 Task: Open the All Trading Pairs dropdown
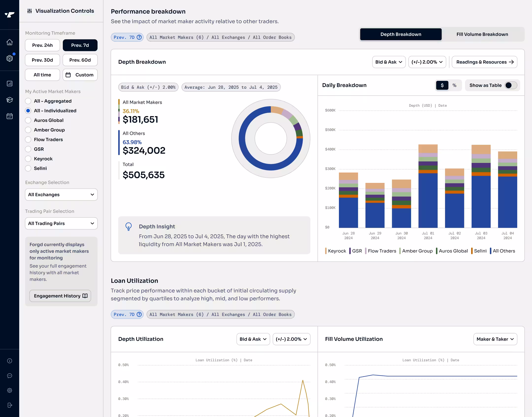61,224
